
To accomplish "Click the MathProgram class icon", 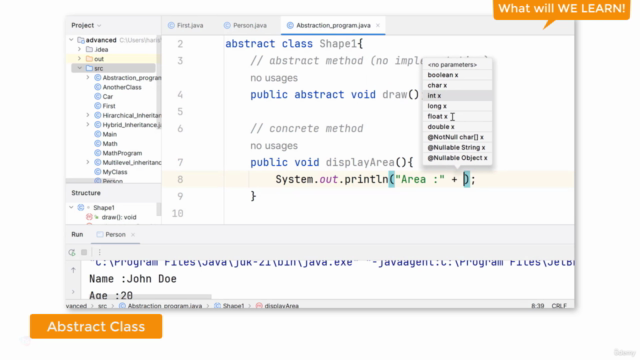I will point(98,153).
